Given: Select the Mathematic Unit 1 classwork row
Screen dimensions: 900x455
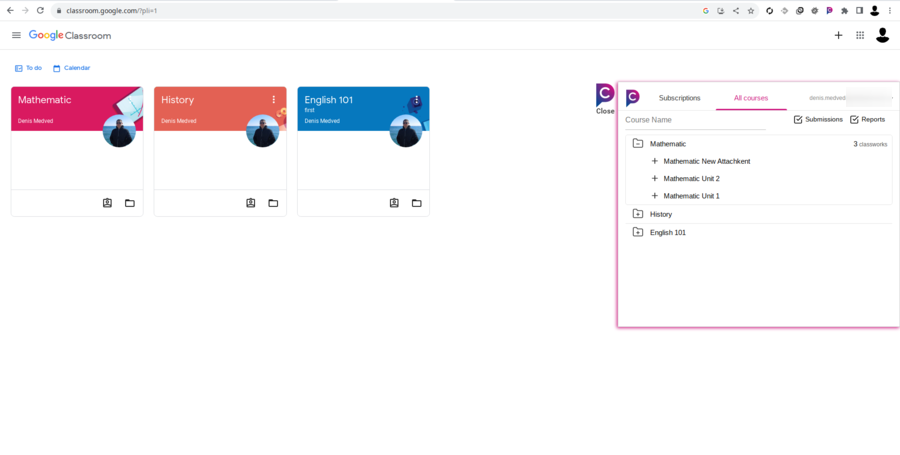Looking at the screenshot, I should (692, 196).
